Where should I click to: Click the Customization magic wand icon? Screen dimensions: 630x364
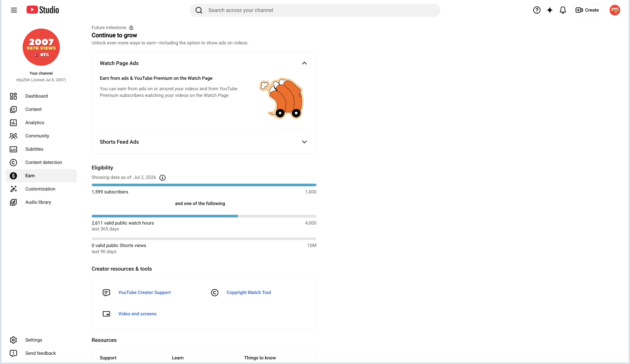13,189
